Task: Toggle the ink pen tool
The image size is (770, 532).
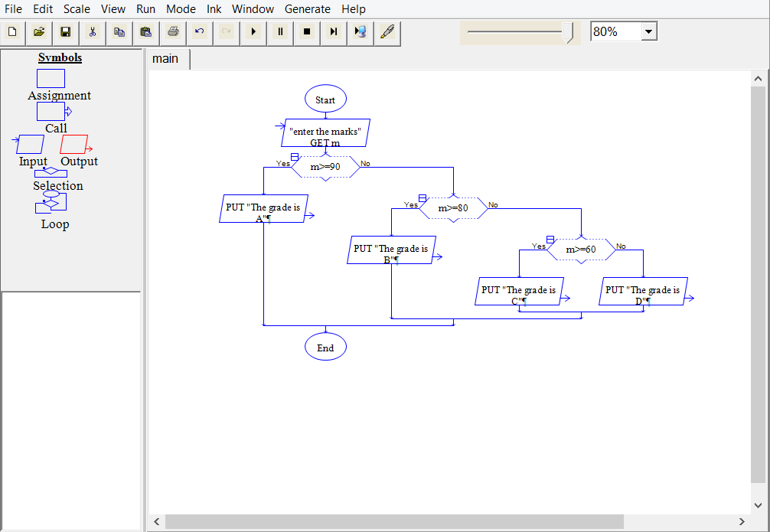Action: 387,32
